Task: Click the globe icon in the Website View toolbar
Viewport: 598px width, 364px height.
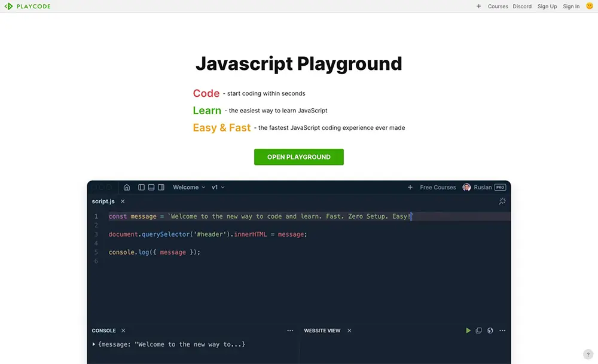Action: [x=490, y=331]
